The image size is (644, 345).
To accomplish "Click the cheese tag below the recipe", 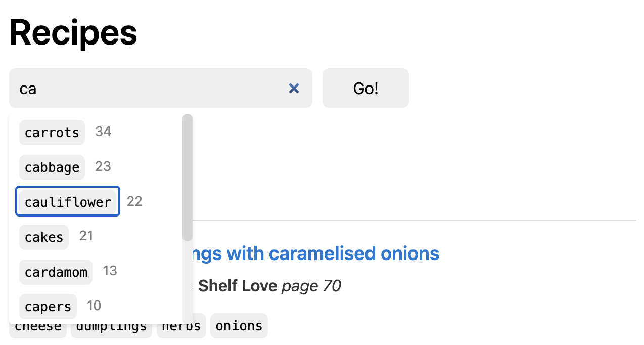I will (x=37, y=326).
